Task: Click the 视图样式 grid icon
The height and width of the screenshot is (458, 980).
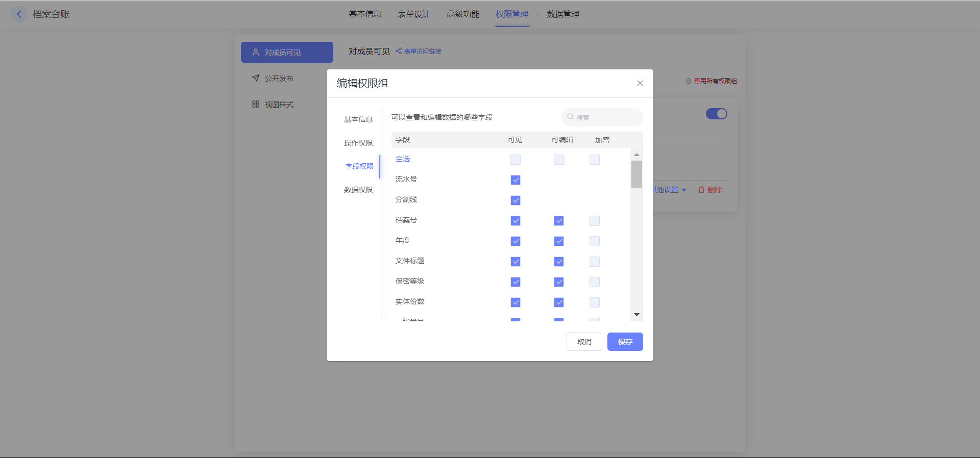Action: [x=256, y=104]
